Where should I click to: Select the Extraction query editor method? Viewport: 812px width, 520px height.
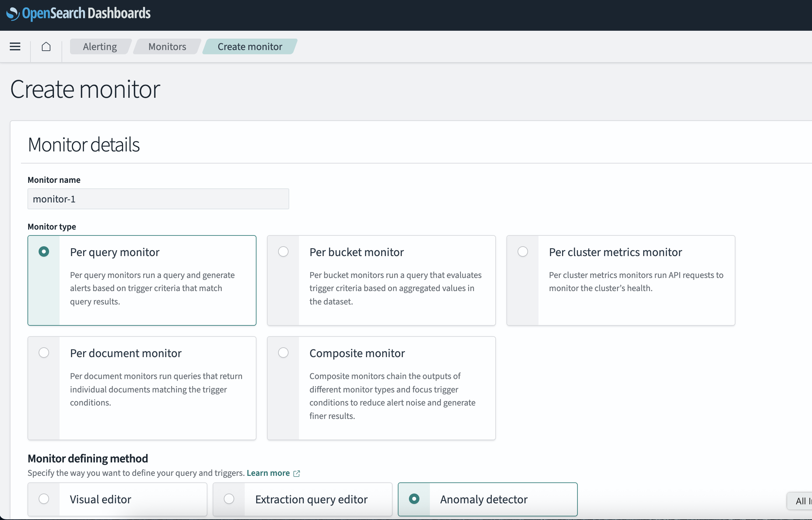[229, 499]
